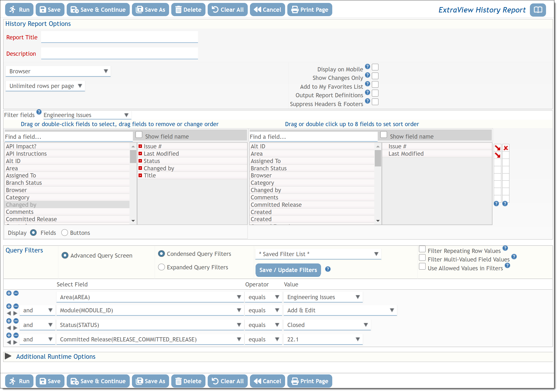Open the Unlimited rows per page dropdown
The image size is (558, 392).
point(45,86)
